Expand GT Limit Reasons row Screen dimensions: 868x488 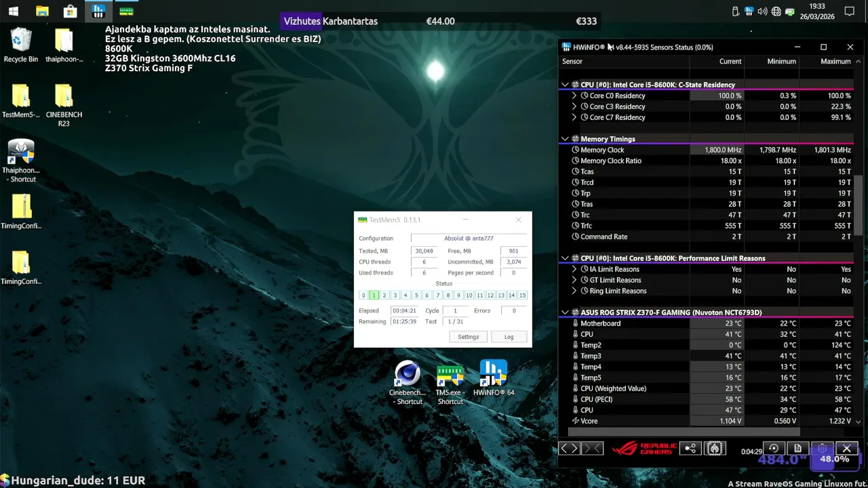coord(574,280)
